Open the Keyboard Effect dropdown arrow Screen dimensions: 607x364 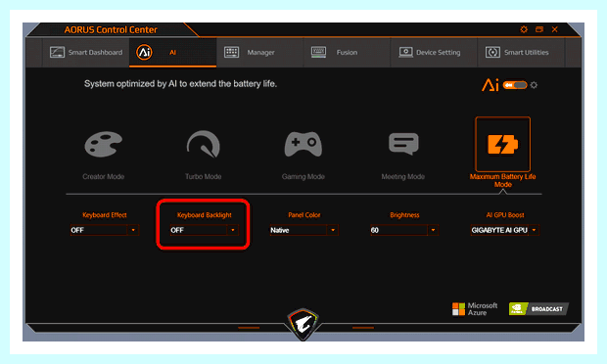coord(133,230)
